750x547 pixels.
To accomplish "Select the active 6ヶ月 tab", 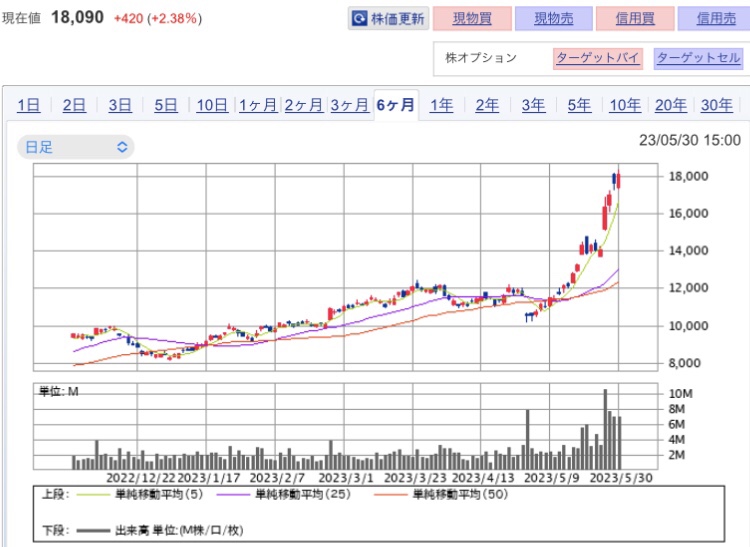I will [x=396, y=105].
